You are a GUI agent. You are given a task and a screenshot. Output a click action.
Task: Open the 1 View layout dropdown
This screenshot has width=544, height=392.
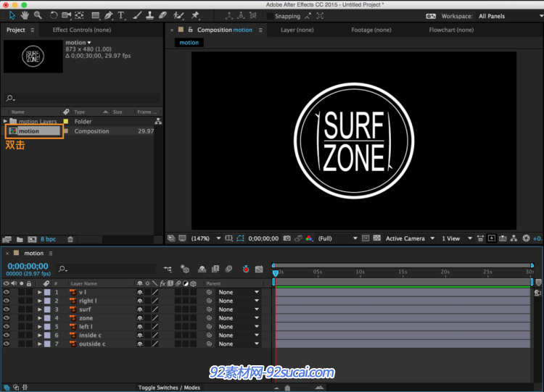(456, 238)
